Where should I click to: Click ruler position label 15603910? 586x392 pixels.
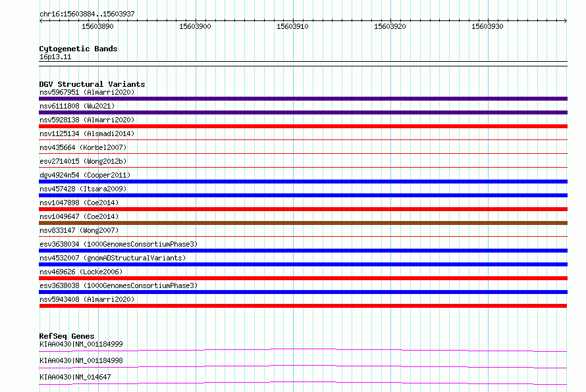pyautogui.click(x=292, y=26)
